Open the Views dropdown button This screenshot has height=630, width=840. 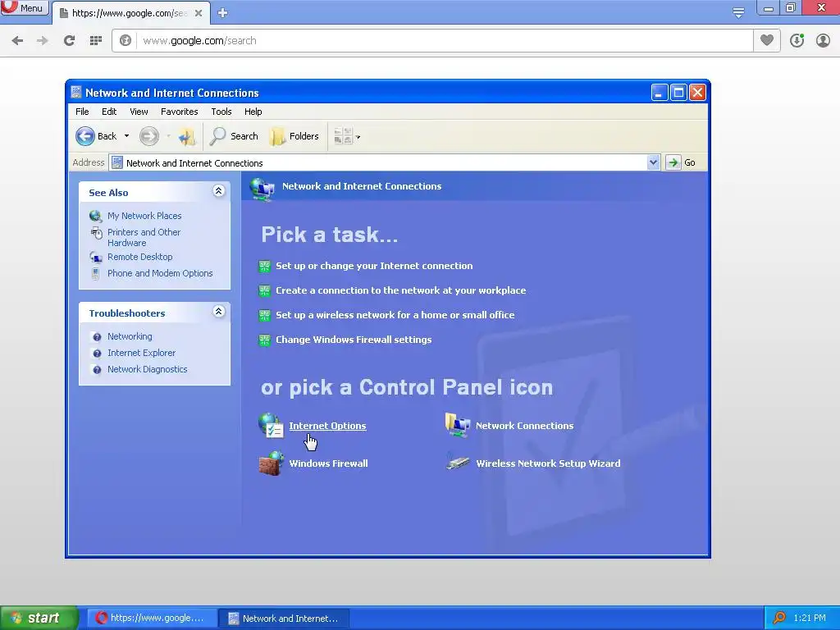pos(347,136)
